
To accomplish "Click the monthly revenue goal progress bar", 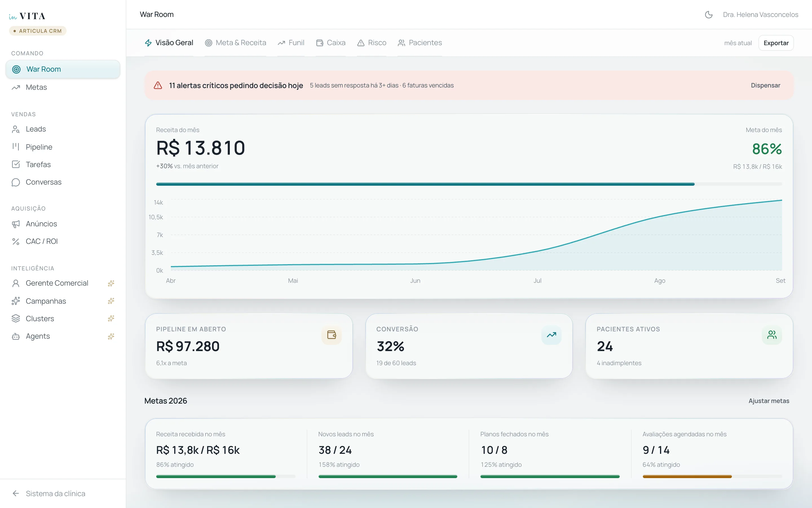I will [x=469, y=184].
